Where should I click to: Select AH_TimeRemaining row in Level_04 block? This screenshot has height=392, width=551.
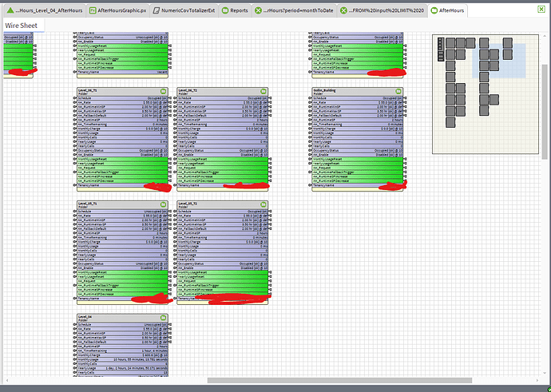click(122, 350)
